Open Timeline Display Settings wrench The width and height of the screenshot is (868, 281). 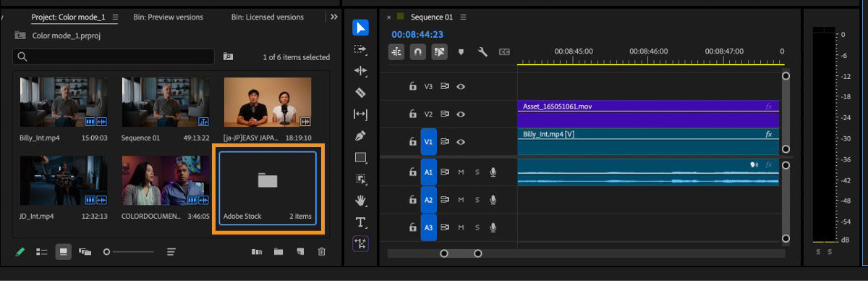pyautogui.click(x=482, y=52)
